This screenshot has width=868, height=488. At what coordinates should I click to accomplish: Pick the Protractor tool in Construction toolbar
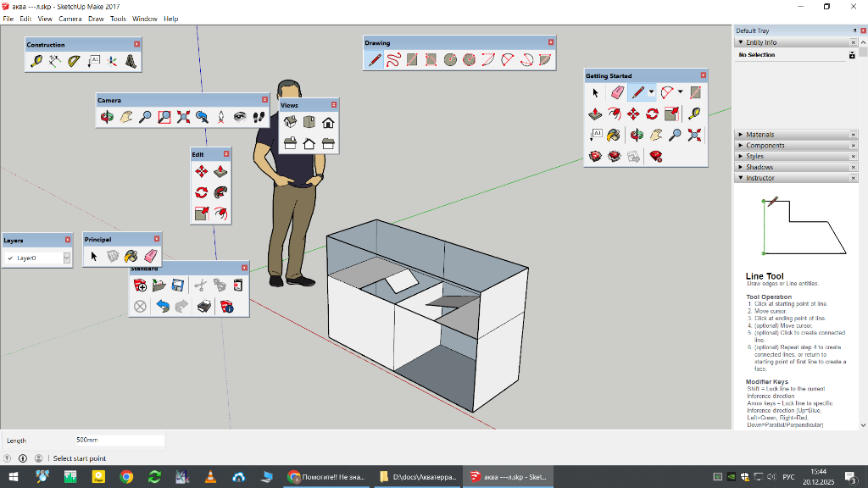[74, 61]
